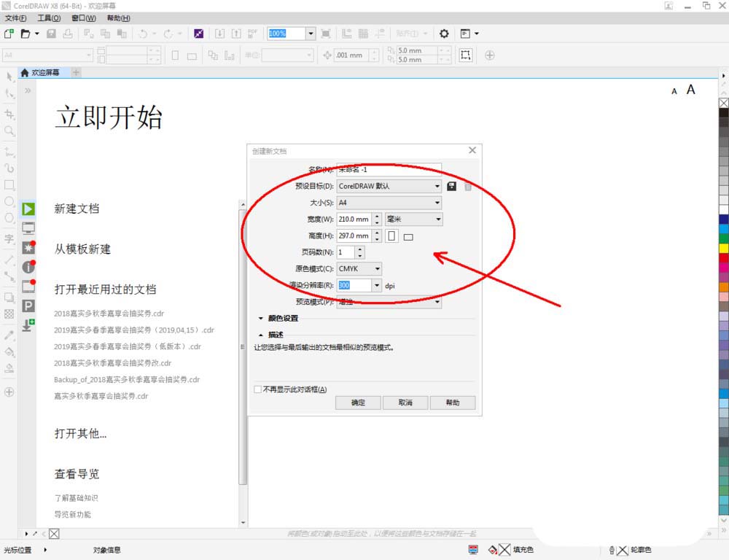Add a new tab with plus button

pos(77,73)
